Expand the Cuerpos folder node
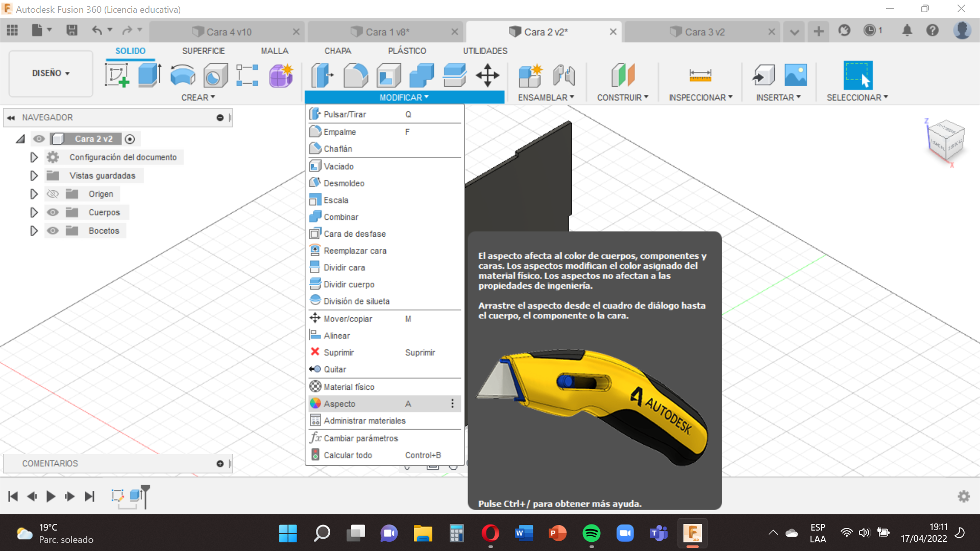The width and height of the screenshot is (980, 551). (x=34, y=212)
